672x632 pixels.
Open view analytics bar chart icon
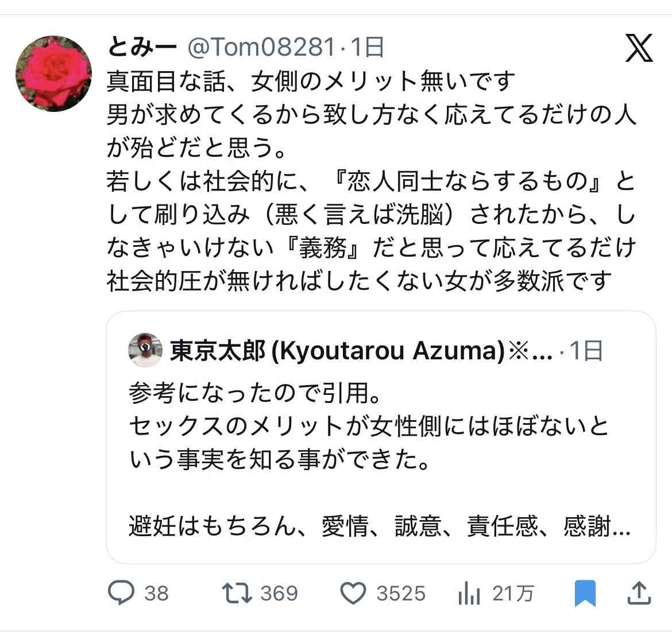pos(469,593)
